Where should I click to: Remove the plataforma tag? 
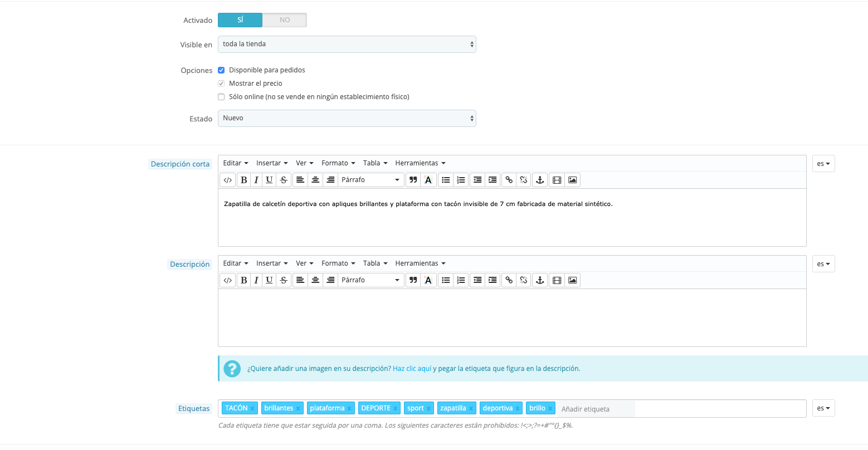[x=349, y=409]
